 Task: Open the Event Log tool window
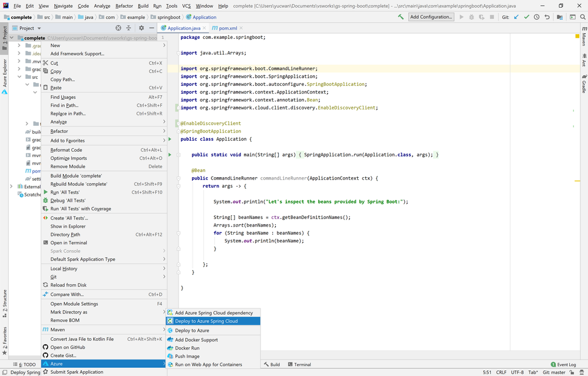[x=563, y=364]
